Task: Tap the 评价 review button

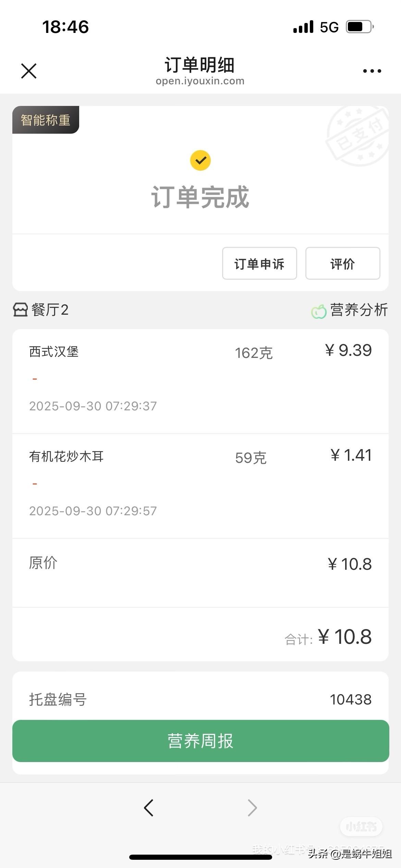Action: point(343,263)
